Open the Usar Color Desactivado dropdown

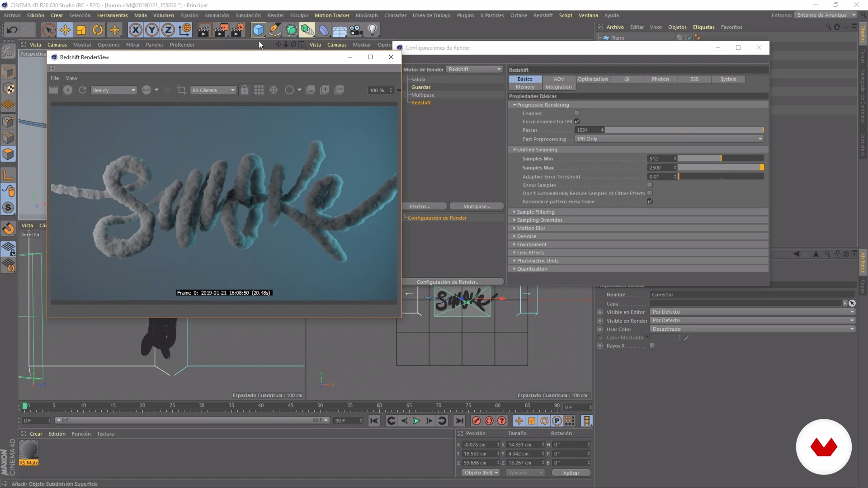(x=752, y=329)
